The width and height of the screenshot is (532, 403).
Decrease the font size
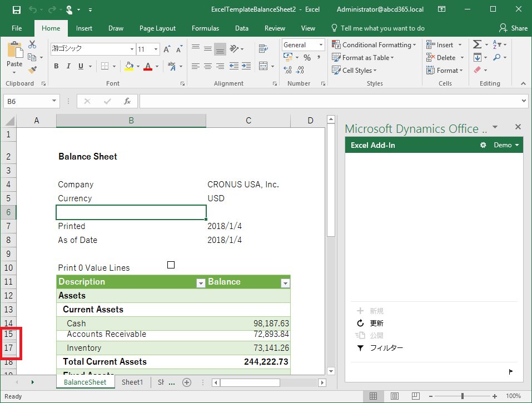coord(179,49)
